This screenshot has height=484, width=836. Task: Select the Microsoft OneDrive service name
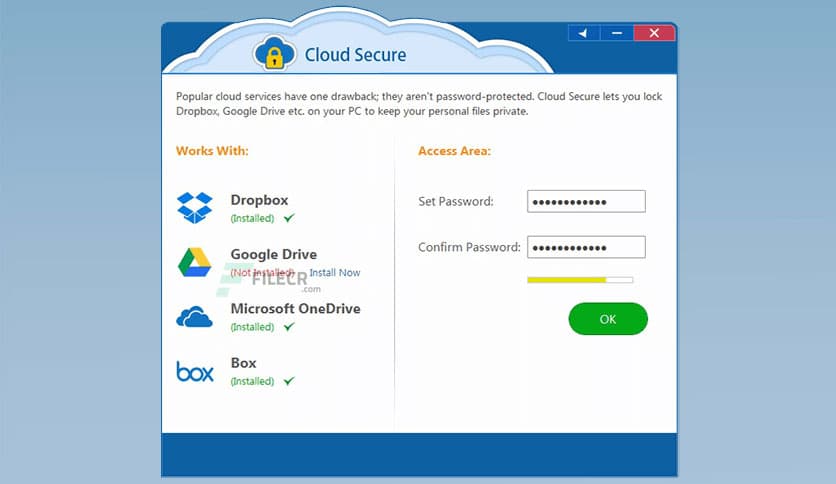pos(295,308)
